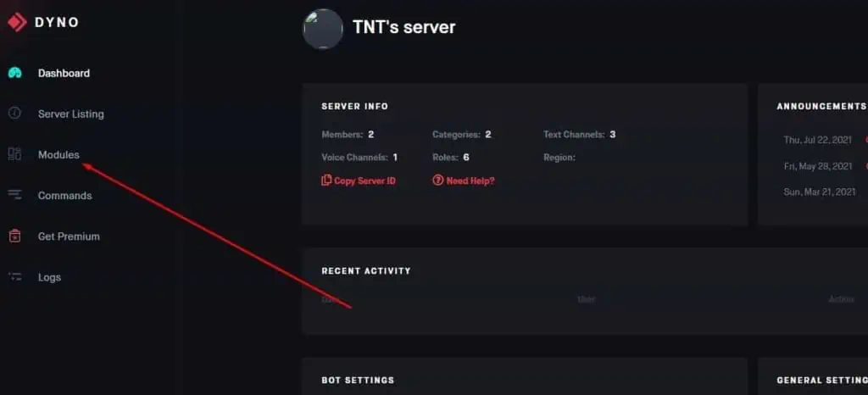The image size is (868, 395).
Task: Click the Dashboard gauge icon
Action: coord(15,73)
